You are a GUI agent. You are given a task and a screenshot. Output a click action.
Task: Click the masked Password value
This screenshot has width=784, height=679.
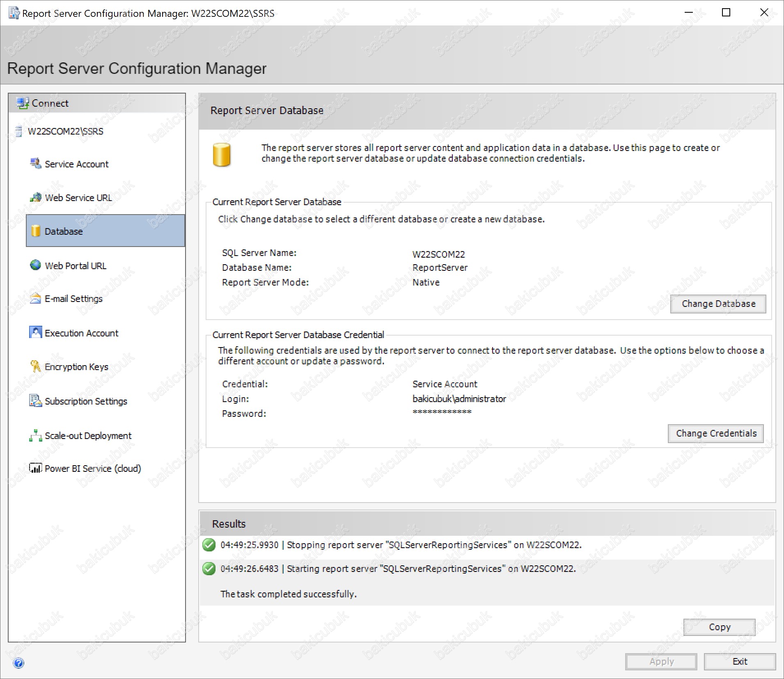[x=442, y=412]
